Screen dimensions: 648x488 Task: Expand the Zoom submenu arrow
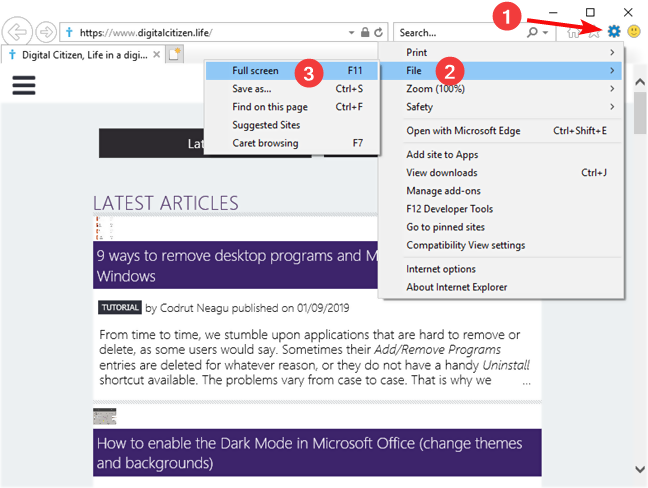612,89
